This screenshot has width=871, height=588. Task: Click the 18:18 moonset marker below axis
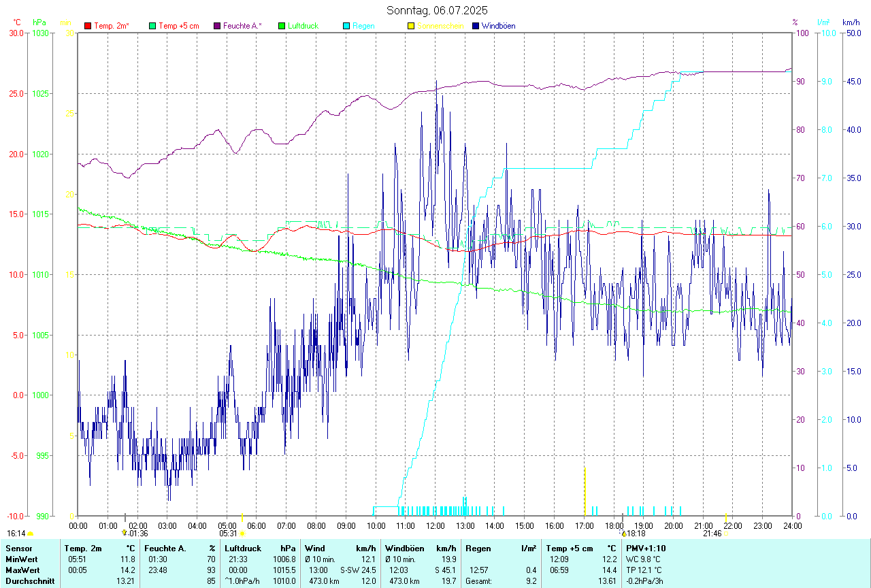click(x=633, y=534)
